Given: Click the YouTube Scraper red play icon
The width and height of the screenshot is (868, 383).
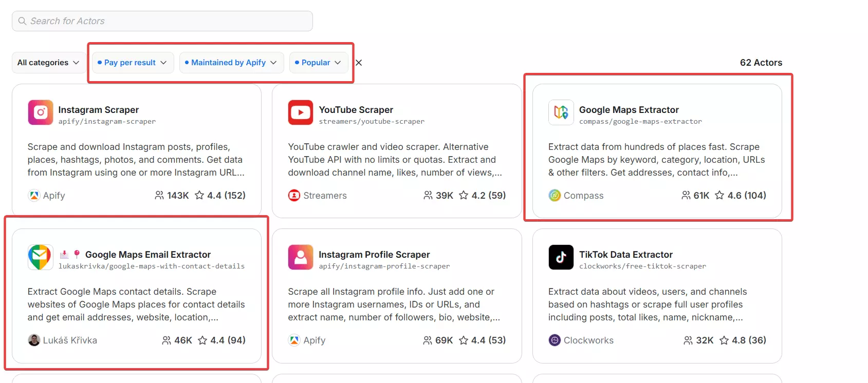Looking at the screenshot, I should pos(301,112).
